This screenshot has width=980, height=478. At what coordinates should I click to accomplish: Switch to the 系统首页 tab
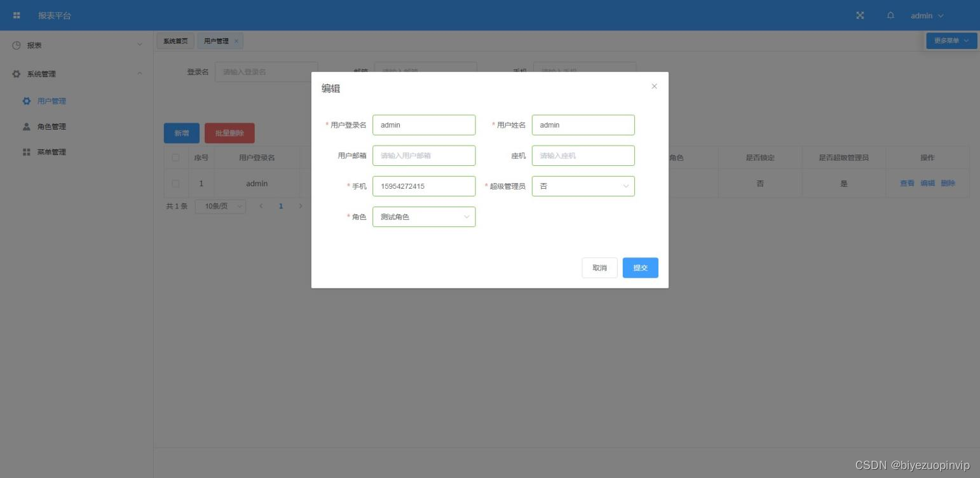click(x=175, y=41)
